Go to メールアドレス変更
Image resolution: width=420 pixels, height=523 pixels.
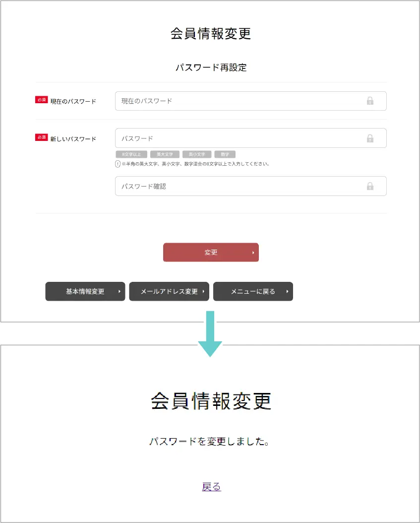click(x=169, y=292)
